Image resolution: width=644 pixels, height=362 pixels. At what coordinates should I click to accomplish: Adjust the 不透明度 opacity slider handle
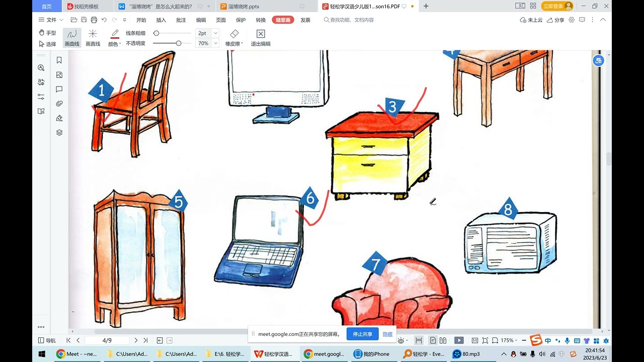pos(179,43)
